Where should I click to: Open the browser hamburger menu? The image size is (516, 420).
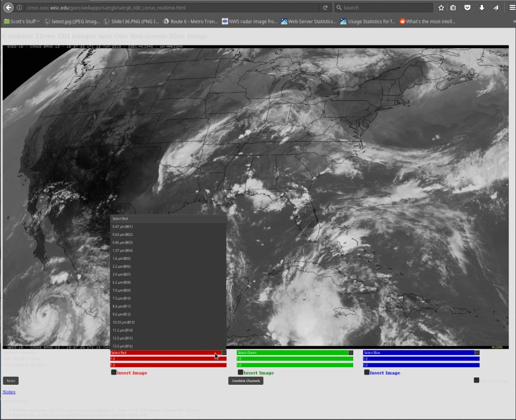[512, 8]
